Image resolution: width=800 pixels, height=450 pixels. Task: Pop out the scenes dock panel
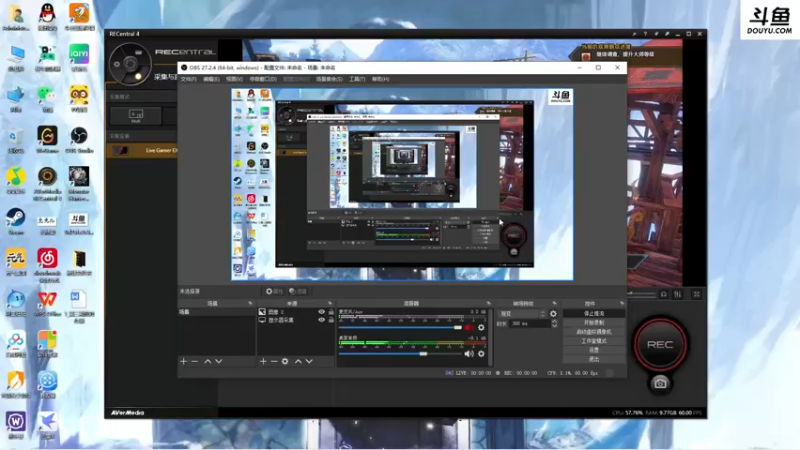[250, 304]
